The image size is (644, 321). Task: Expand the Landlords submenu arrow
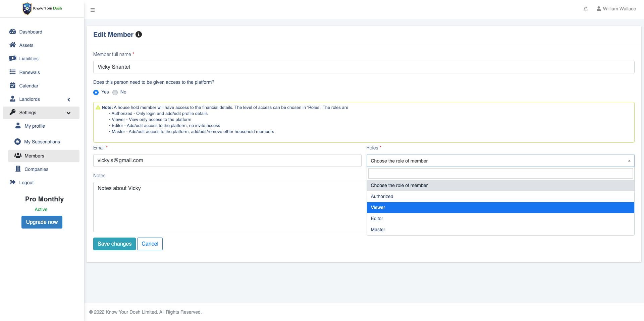69,100
